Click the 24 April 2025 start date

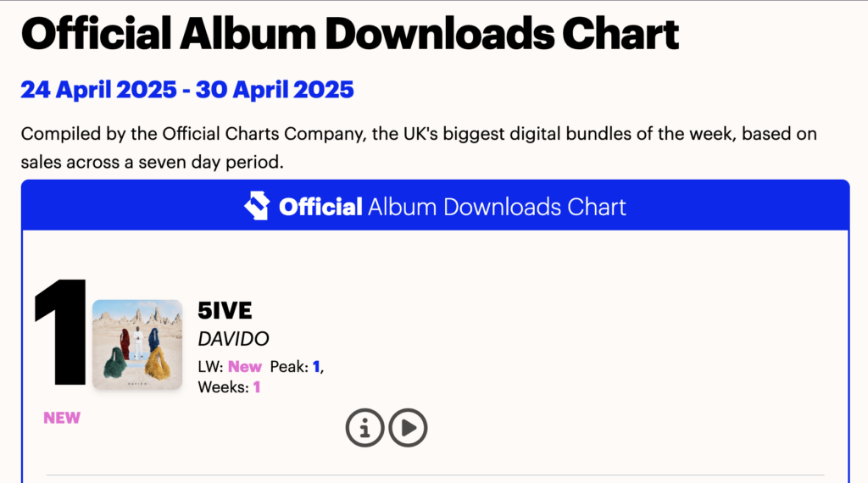pos(98,89)
